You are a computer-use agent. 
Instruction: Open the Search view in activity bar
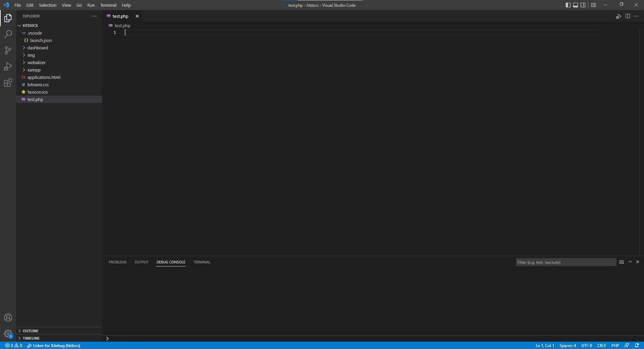point(8,34)
